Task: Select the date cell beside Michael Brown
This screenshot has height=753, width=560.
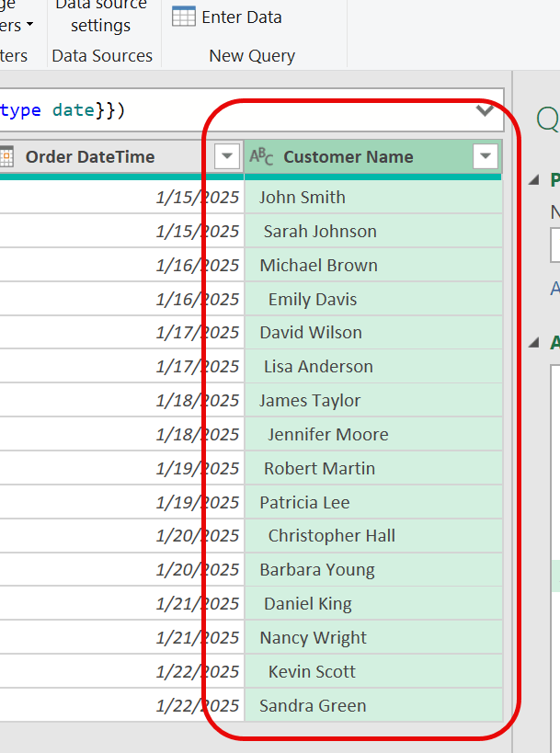Action: point(122,265)
